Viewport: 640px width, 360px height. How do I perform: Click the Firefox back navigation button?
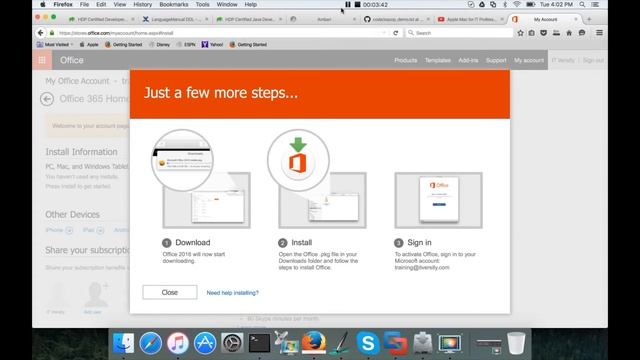coord(40,33)
